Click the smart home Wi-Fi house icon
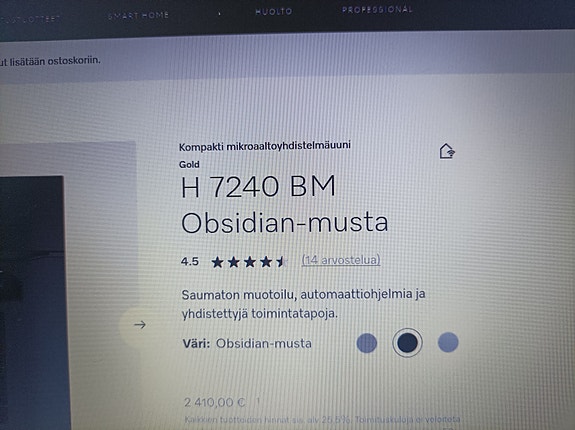 [447, 151]
